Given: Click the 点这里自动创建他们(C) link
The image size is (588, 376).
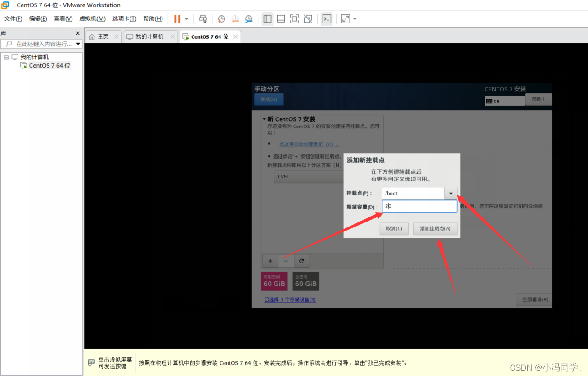Looking at the screenshot, I should coord(310,144).
